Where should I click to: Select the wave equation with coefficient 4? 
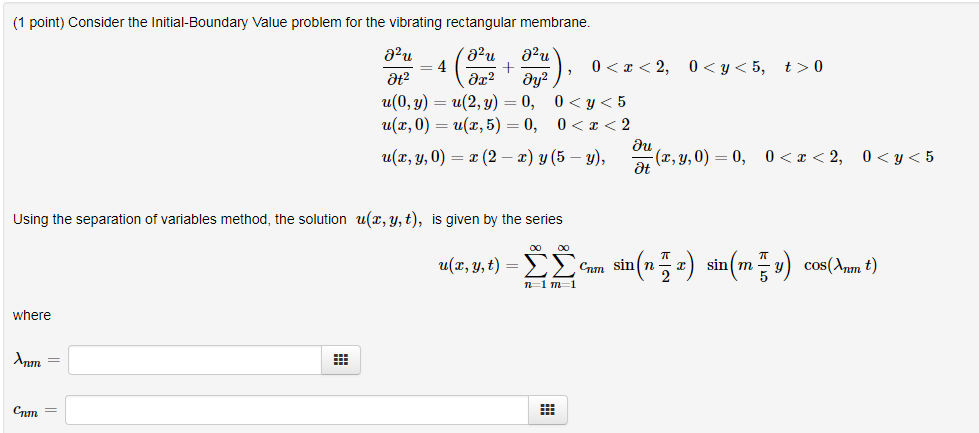click(x=475, y=67)
